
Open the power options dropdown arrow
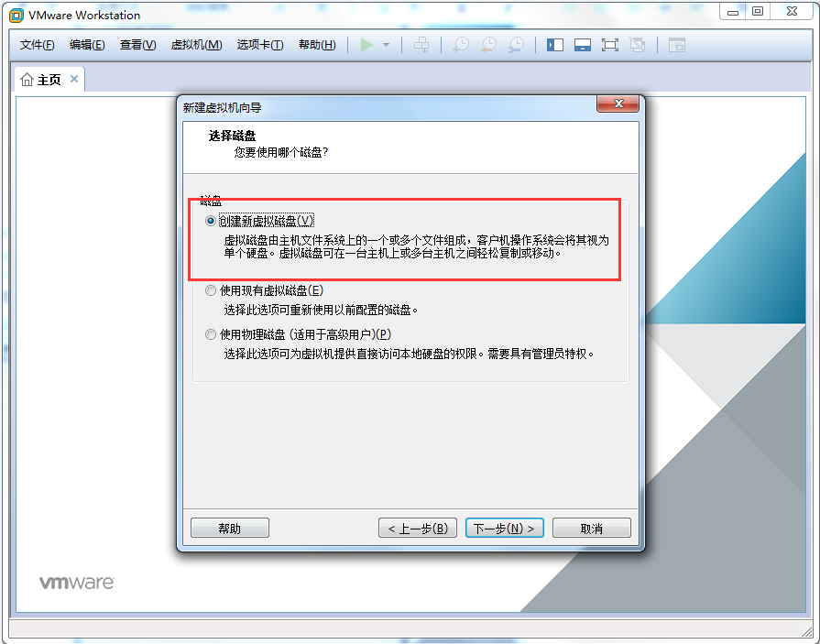click(386, 45)
